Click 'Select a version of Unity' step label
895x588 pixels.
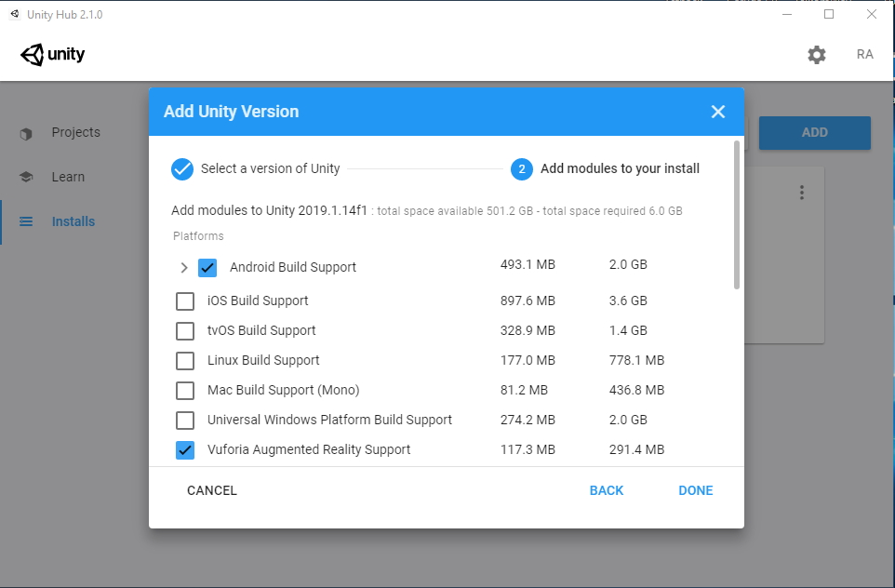coord(270,169)
